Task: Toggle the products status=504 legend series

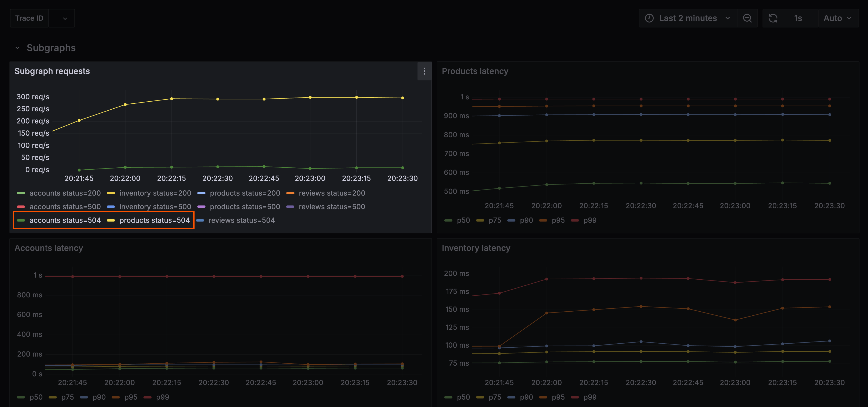Action: pos(155,220)
